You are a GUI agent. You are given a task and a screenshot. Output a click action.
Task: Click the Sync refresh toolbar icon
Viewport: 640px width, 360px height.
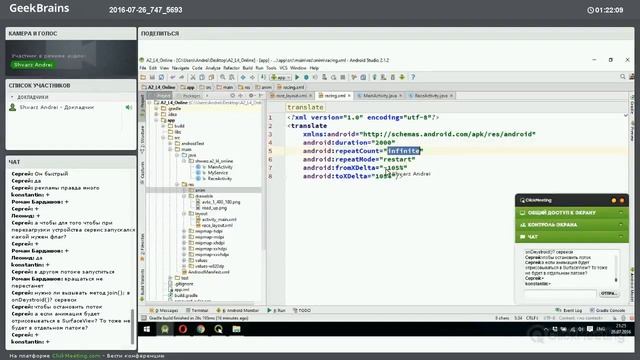click(162, 77)
